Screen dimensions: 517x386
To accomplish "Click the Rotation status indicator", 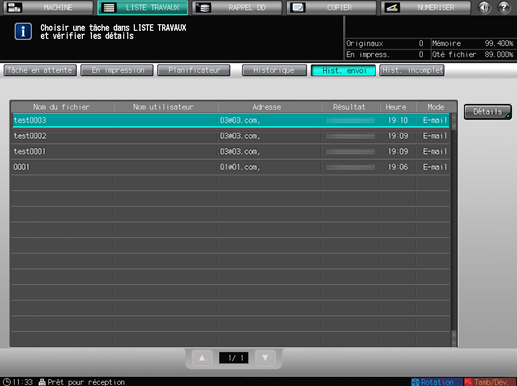I will (436, 382).
